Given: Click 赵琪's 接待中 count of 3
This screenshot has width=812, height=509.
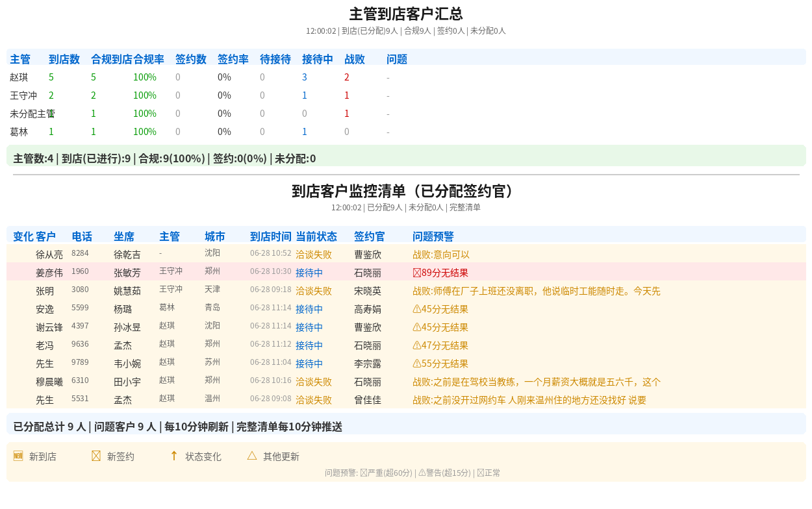Looking at the screenshot, I should pyautogui.click(x=305, y=77).
